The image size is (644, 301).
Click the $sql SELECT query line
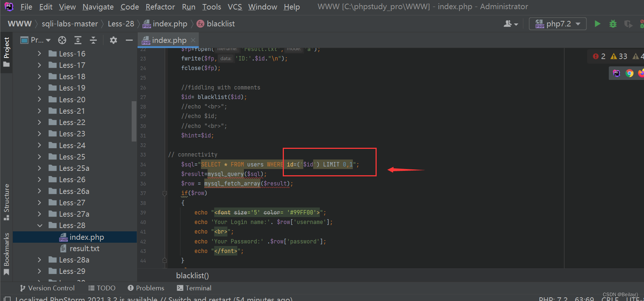[270, 164]
